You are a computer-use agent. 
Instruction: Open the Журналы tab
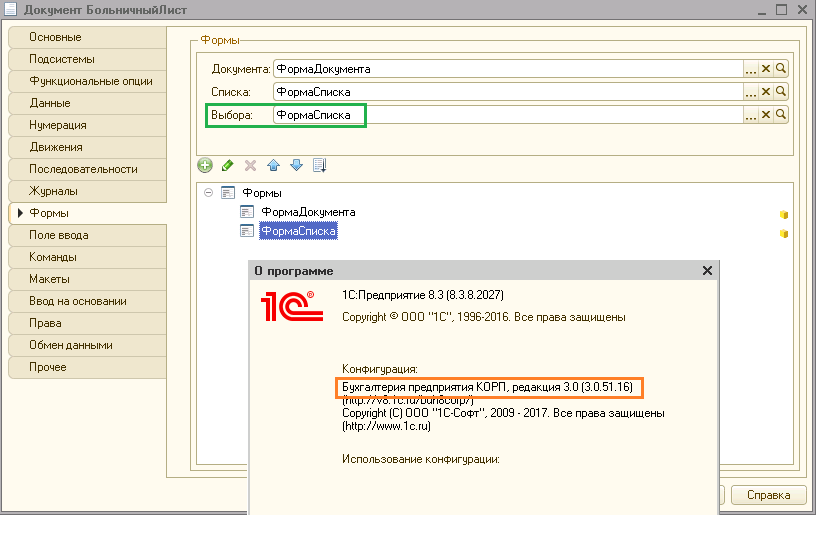tap(88, 191)
